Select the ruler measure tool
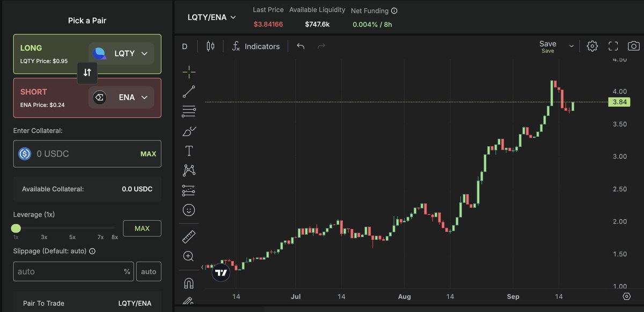The width and height of the screenshot is (644, 312). click(189, 236)
